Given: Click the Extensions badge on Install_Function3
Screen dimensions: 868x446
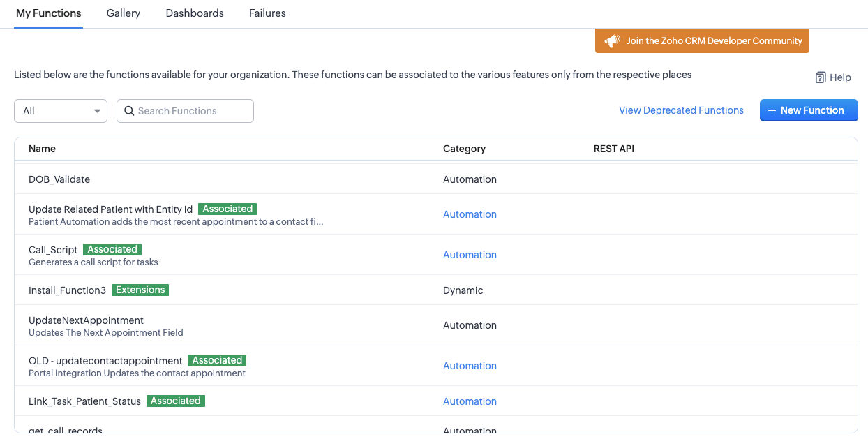Looking at the screenshot, I should coord(140,290).
